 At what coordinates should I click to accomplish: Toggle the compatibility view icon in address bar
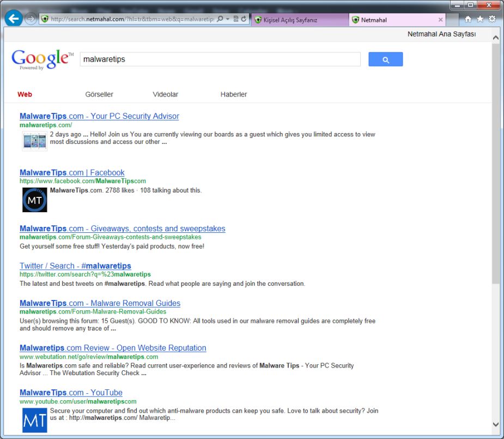[x=235, y=19]
